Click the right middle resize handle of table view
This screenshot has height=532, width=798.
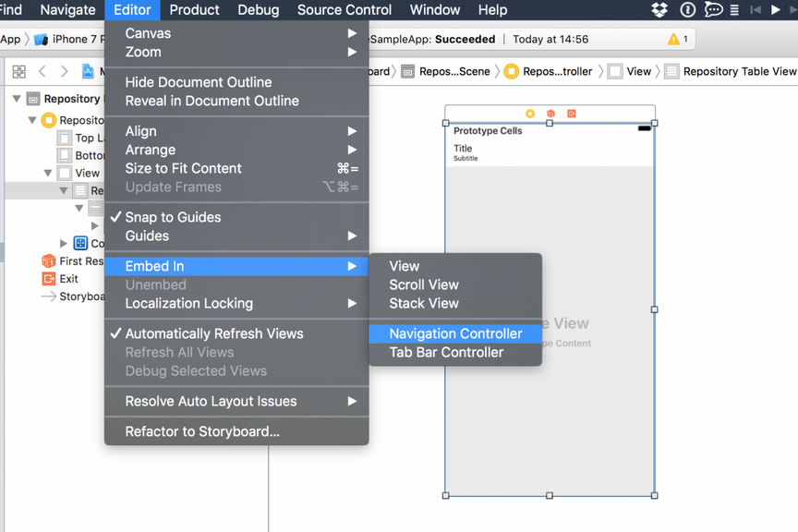coord(655,309)
